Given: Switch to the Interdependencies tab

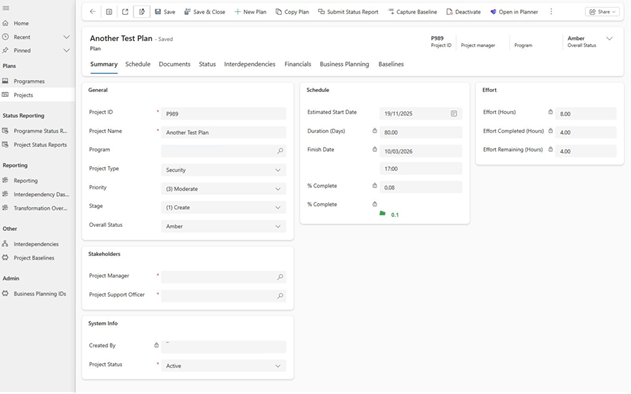Looking at the screenshot, I should coord(250,64).
